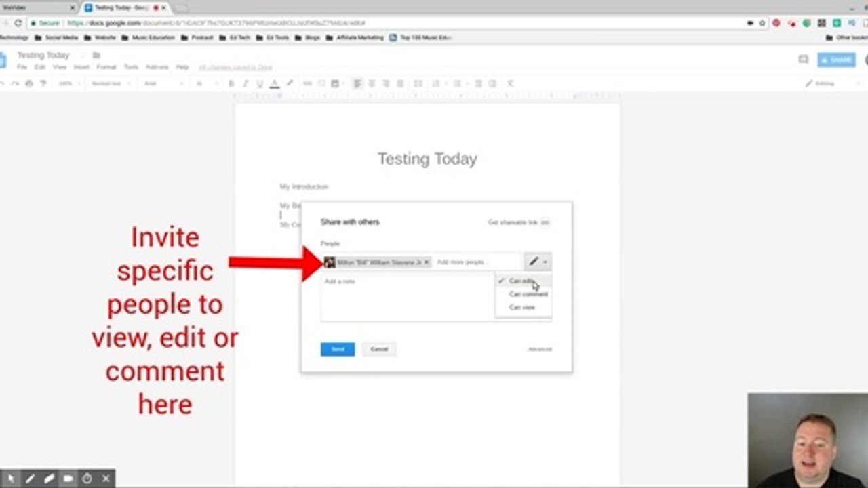Click the Print icon in Docs toolbar
The width and height of the screenshot is (868, 488).
[x=28, y=83]
